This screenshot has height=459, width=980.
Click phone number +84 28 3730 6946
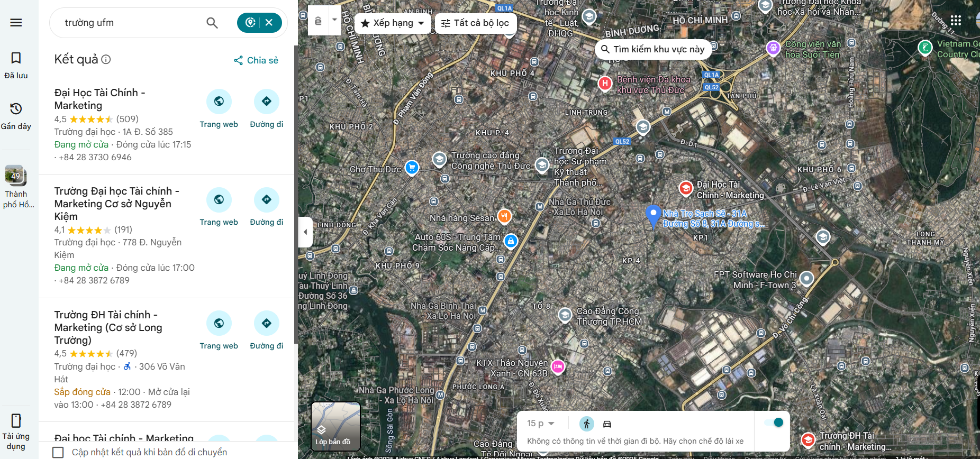(x=95, y=157)
